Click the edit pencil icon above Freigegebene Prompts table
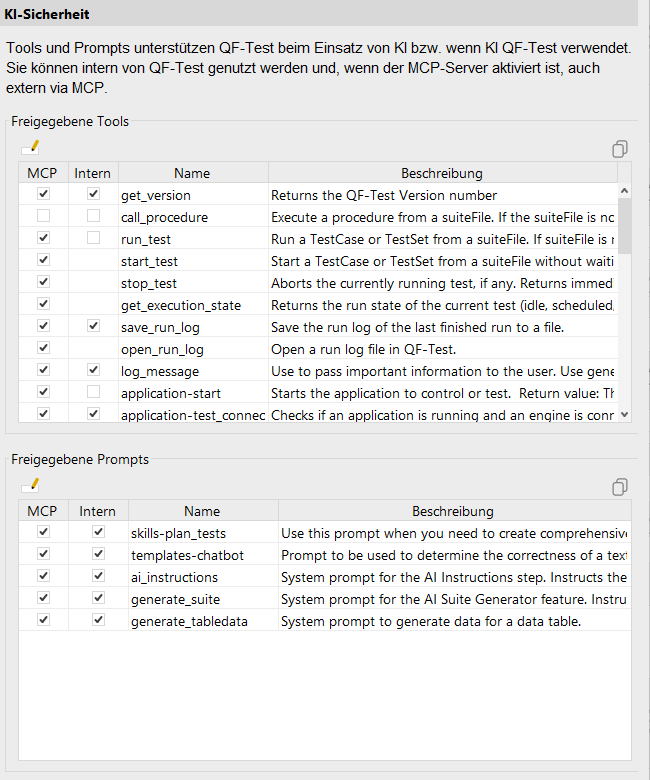The image size is (650, 780). coord(31,485)
